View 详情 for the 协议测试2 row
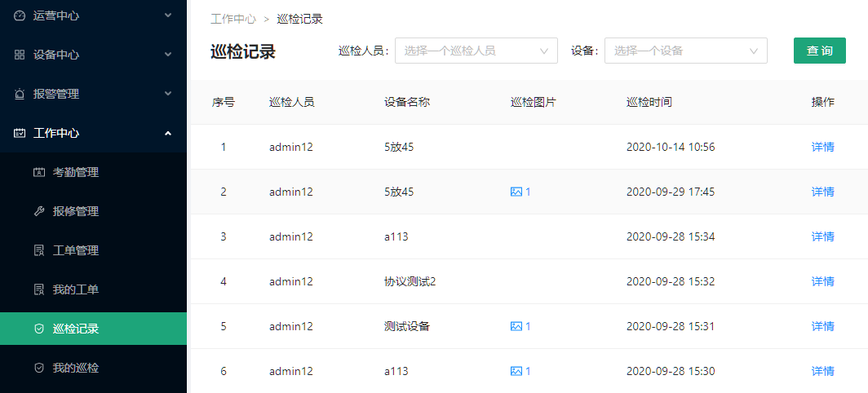The height and width of the screenshot is (393, 868). tap(822, 281)
